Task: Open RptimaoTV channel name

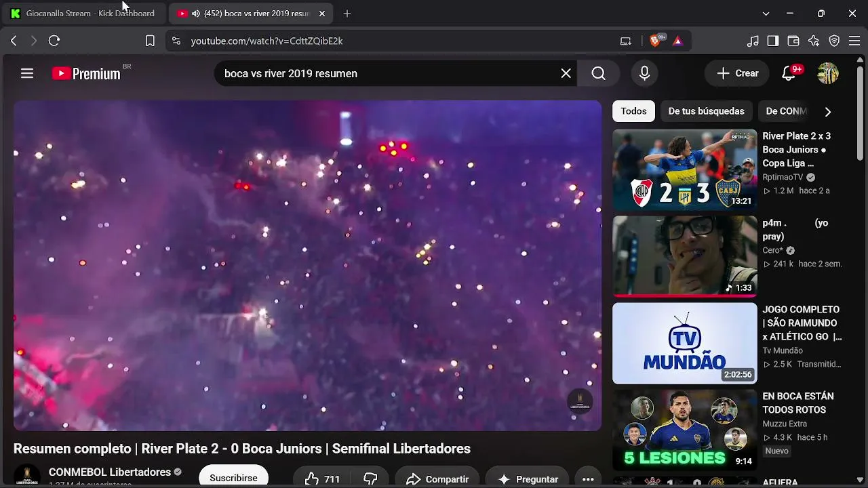Action: [x=783, y=177]
